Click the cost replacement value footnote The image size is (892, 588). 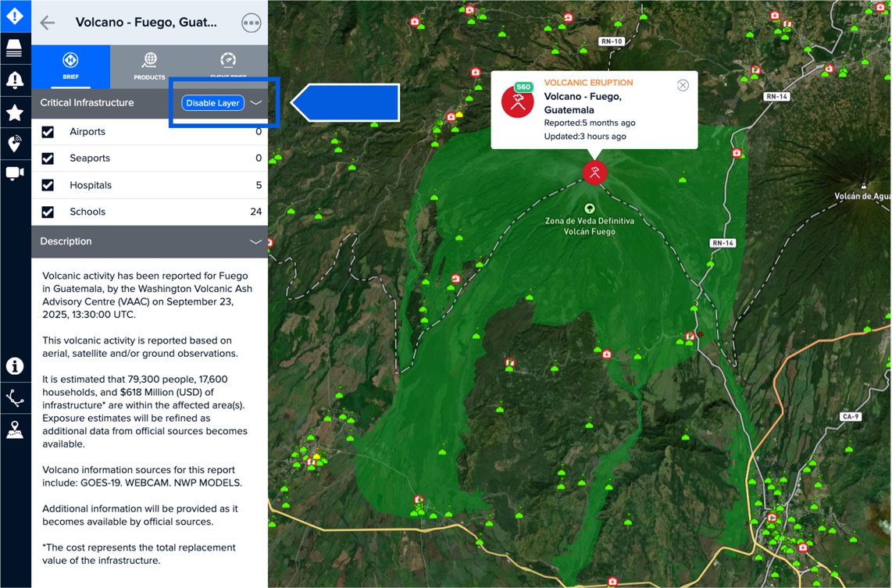(139, 554)
